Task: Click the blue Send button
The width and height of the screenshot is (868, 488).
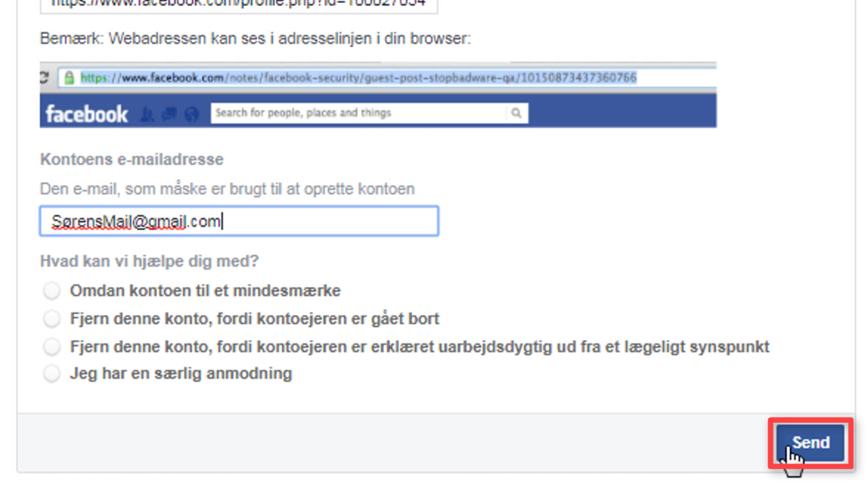Action: coord(810,442)
